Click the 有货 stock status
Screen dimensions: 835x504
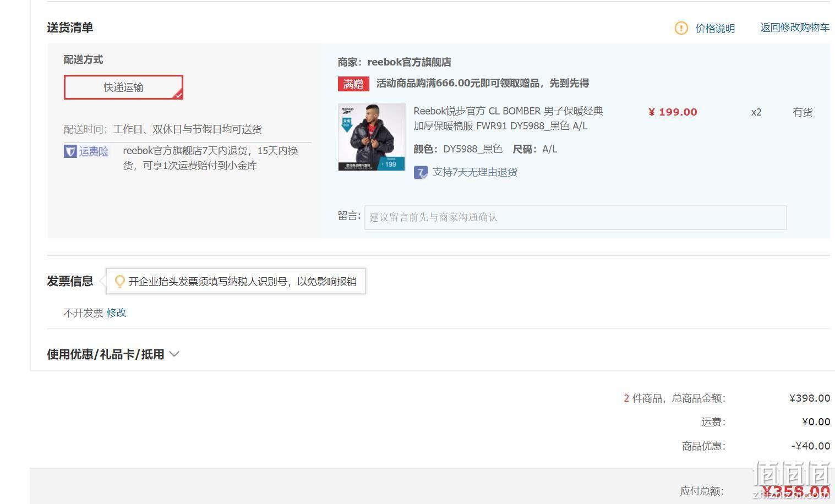click(x=803, y=112)
